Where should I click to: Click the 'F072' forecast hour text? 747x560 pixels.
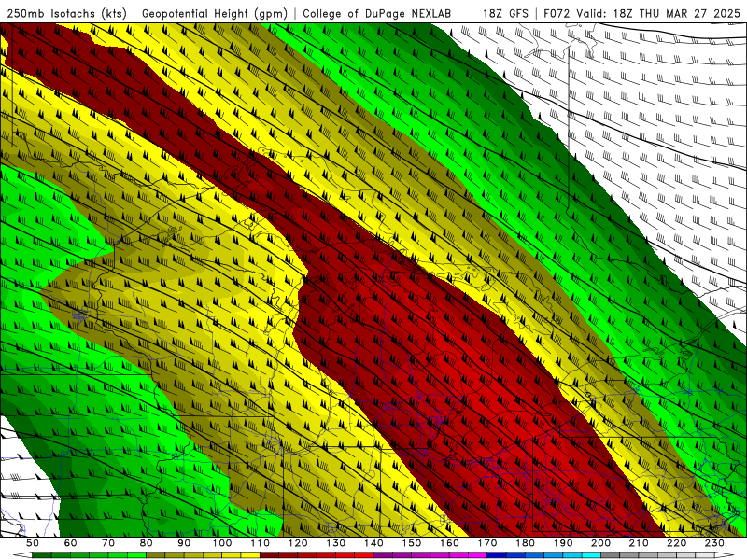pyautogui.click(x=557, y=14)
